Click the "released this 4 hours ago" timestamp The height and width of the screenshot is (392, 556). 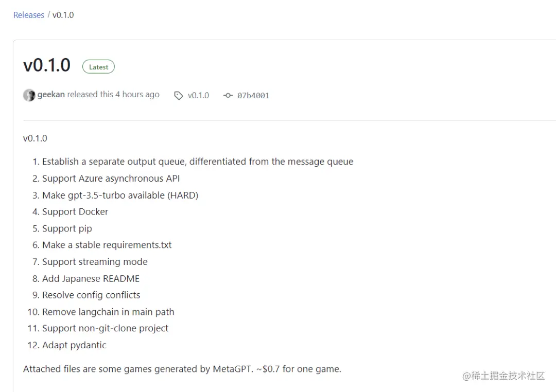tap(113, 95)
